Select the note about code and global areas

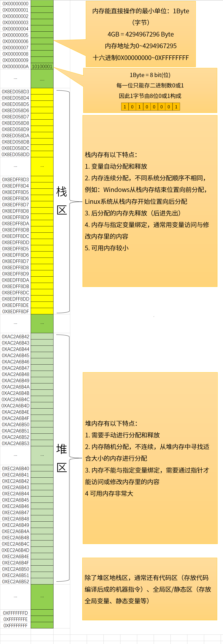tap(150, 589)
